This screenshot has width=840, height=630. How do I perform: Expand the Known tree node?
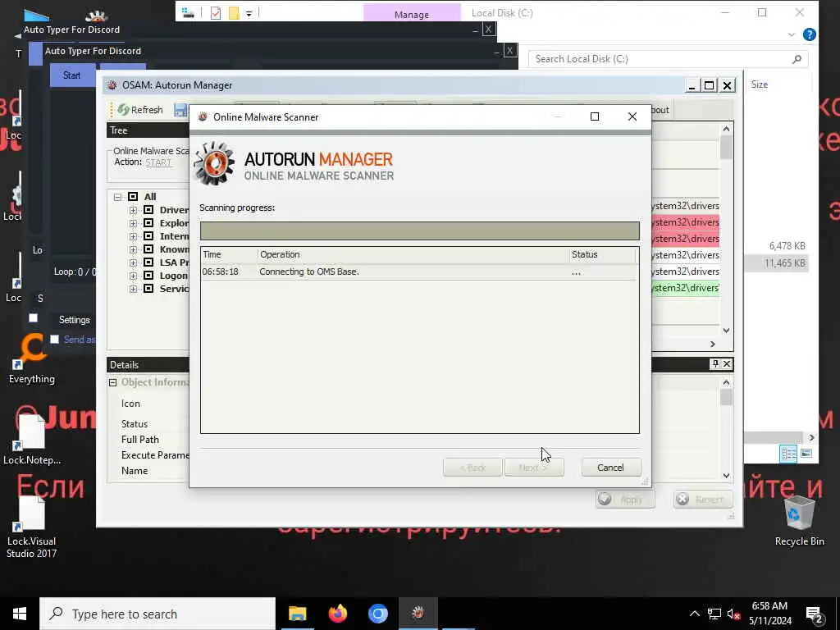click(134, 249)
